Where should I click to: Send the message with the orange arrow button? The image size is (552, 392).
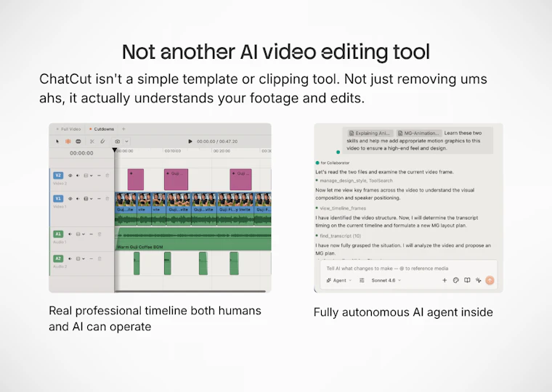[x=490, y=280]
